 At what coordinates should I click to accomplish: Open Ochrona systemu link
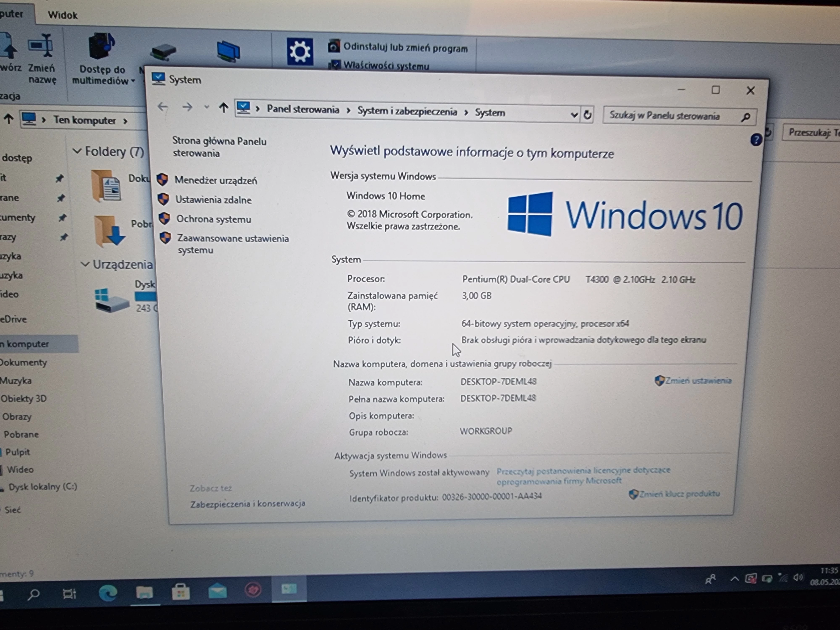[x=213, y=219]
